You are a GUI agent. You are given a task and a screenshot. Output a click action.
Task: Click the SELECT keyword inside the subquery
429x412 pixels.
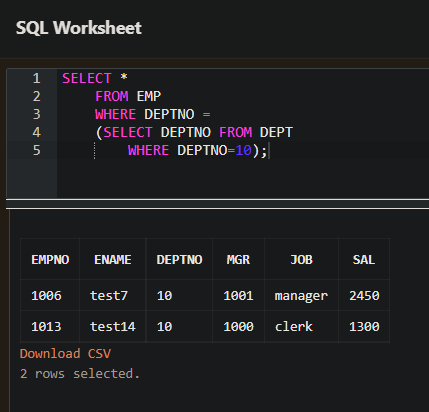128,132
